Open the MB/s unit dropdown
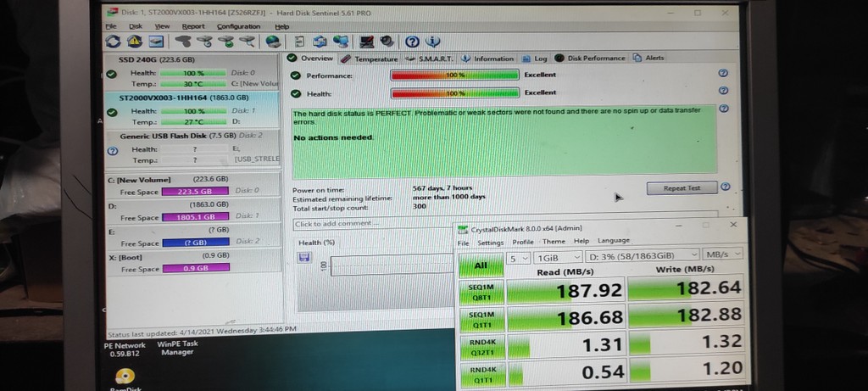Screen dimensions: 868x391 point(722,254)
